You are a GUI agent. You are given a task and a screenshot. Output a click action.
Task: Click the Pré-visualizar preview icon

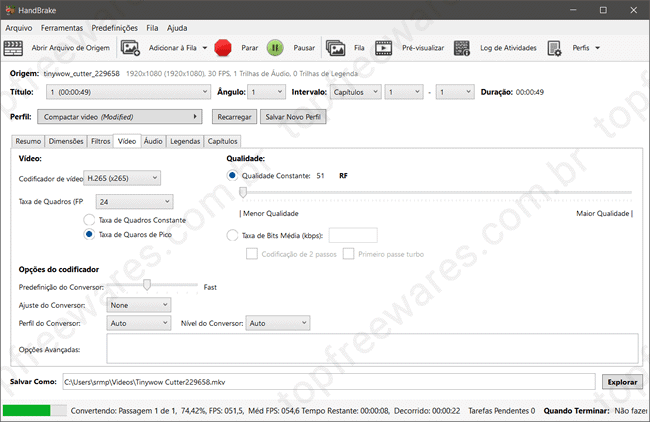click(384, 47)
